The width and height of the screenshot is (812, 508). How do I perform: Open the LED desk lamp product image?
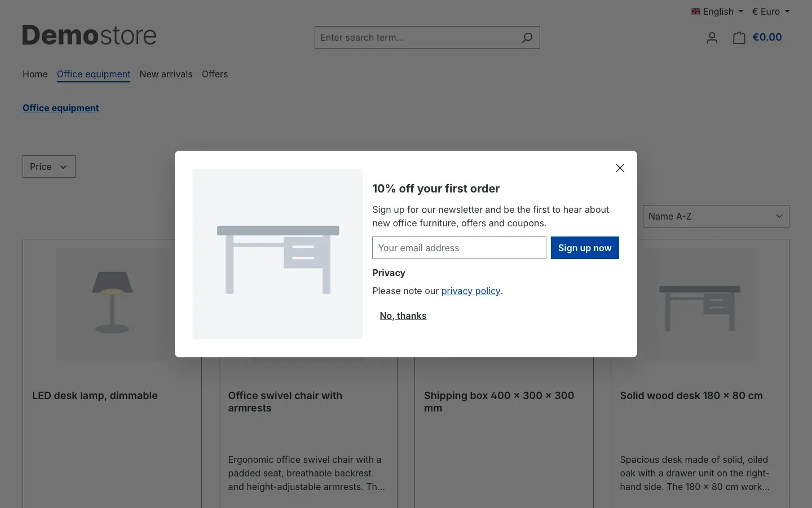pyautogui.click(x=112, y=304)
